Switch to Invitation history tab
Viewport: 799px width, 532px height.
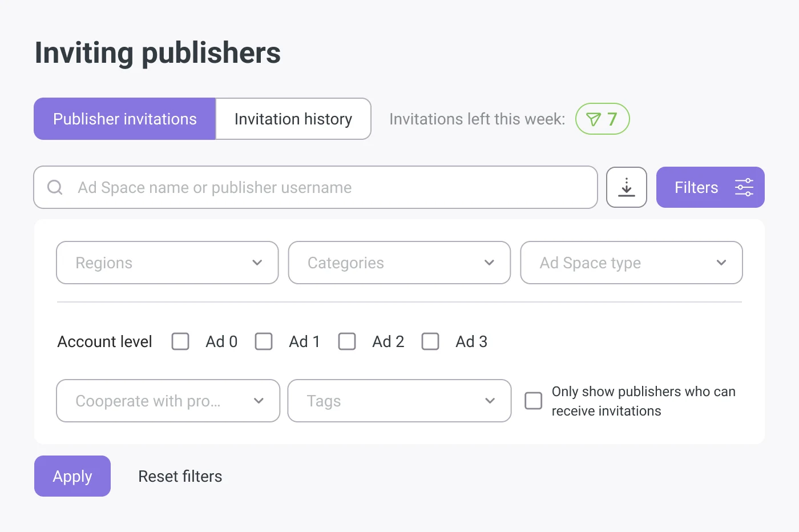293,119
